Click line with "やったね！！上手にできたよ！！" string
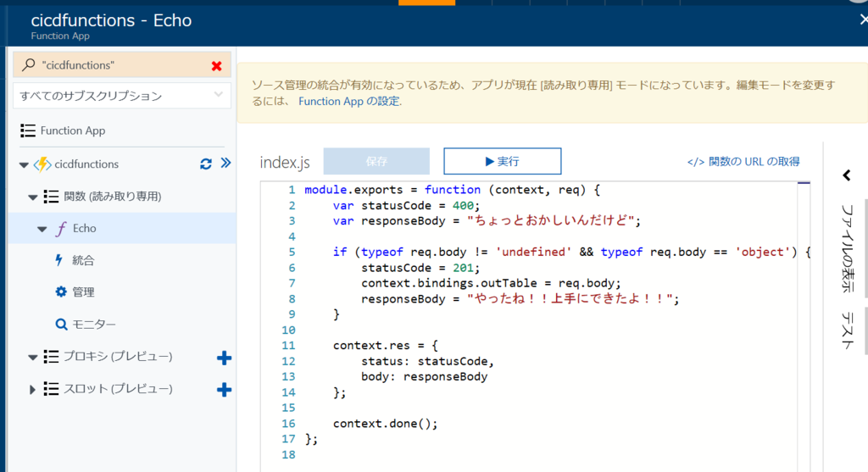Image resolution: width=868 pixels, height=472 pixels. (x=520, y=299)
